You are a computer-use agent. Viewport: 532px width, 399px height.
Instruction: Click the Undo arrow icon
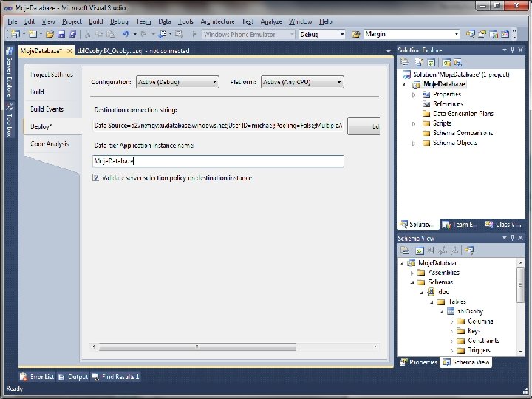click(126, 34)
